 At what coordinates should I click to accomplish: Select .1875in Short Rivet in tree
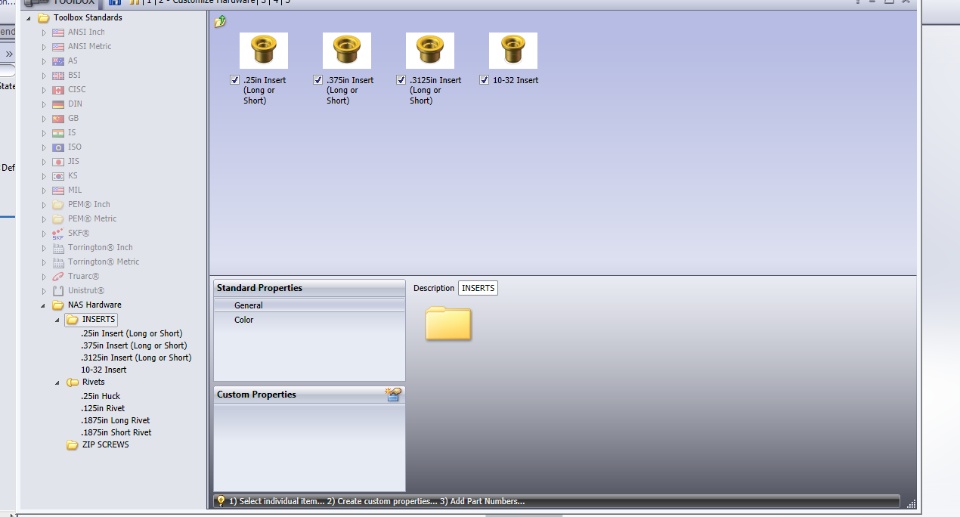click(x=116, y=432)
